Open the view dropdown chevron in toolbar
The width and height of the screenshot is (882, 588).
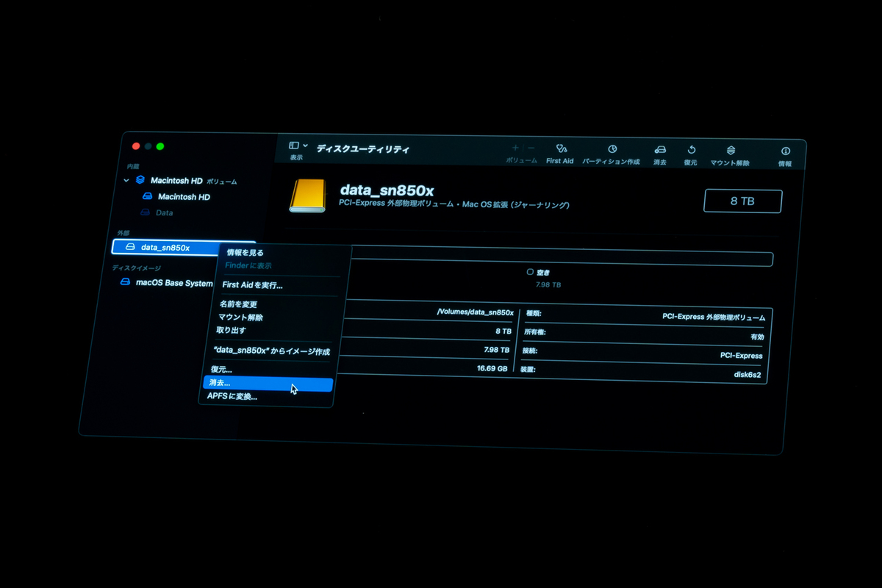point(305,146)
